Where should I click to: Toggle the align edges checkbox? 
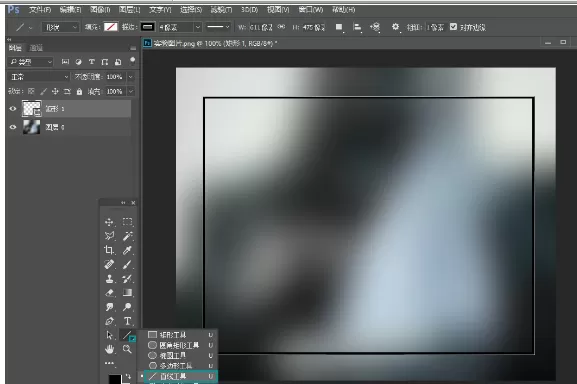click(453, 26)
